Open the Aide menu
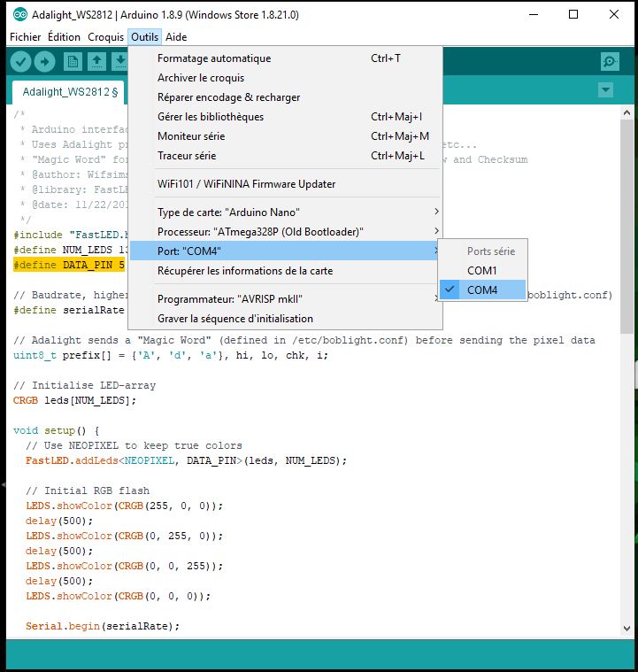The image size is (638, 672). tap(176, 37)
